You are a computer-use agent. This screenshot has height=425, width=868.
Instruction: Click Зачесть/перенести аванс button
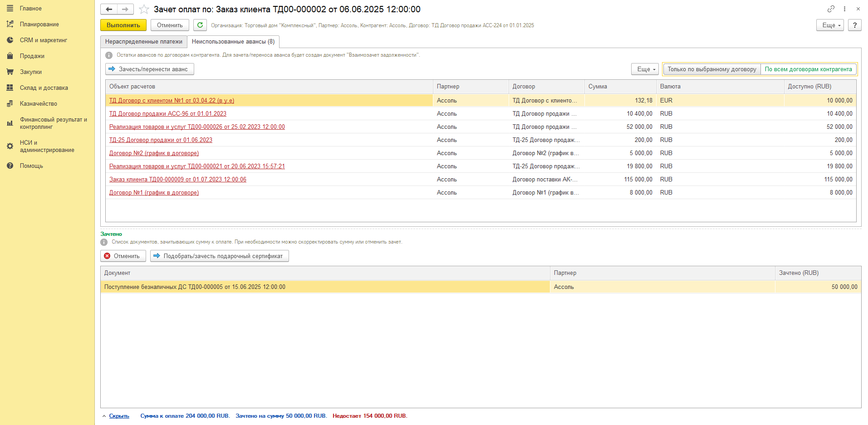(x=150, y=69)
